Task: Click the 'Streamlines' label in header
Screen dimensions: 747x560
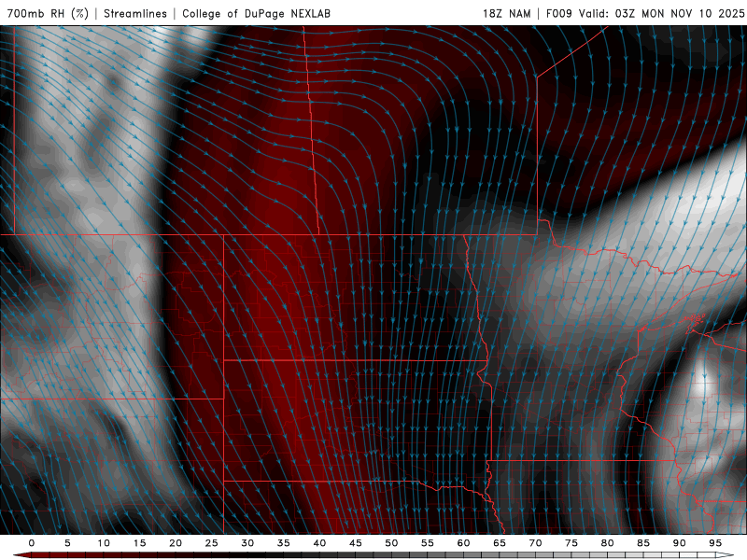Action: coord(135,13)
